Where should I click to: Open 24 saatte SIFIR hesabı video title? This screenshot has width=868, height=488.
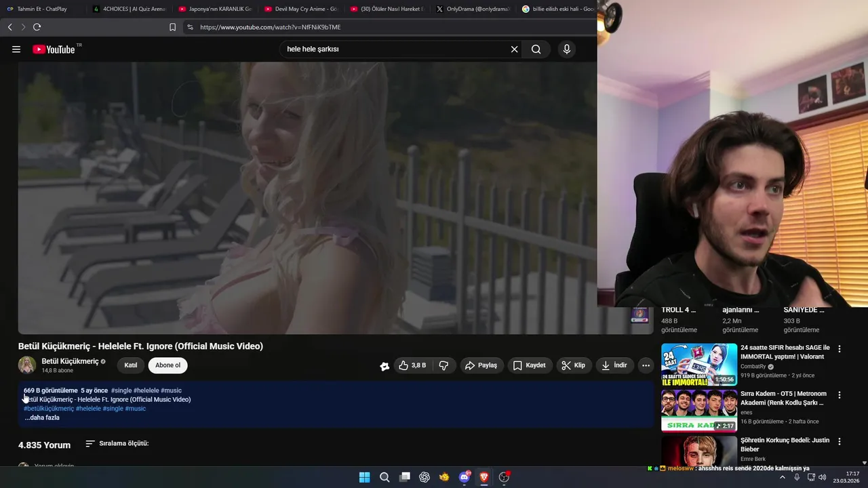pos(785,352)
